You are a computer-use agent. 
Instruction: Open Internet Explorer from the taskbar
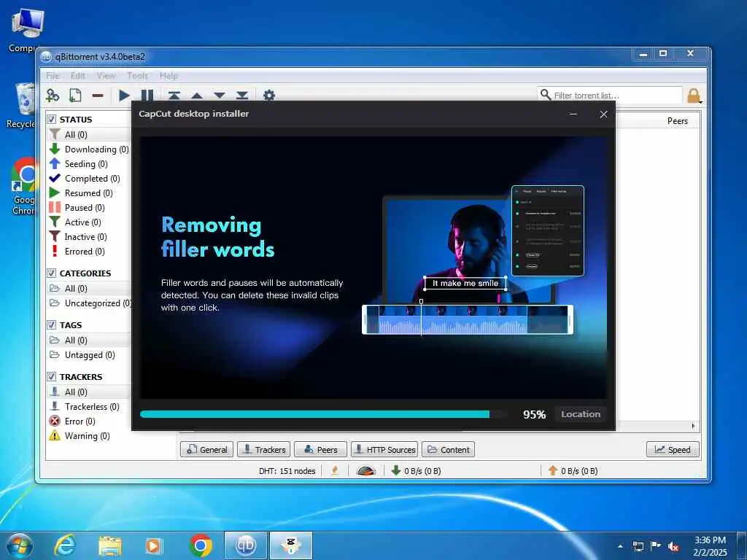click(65, 545)
